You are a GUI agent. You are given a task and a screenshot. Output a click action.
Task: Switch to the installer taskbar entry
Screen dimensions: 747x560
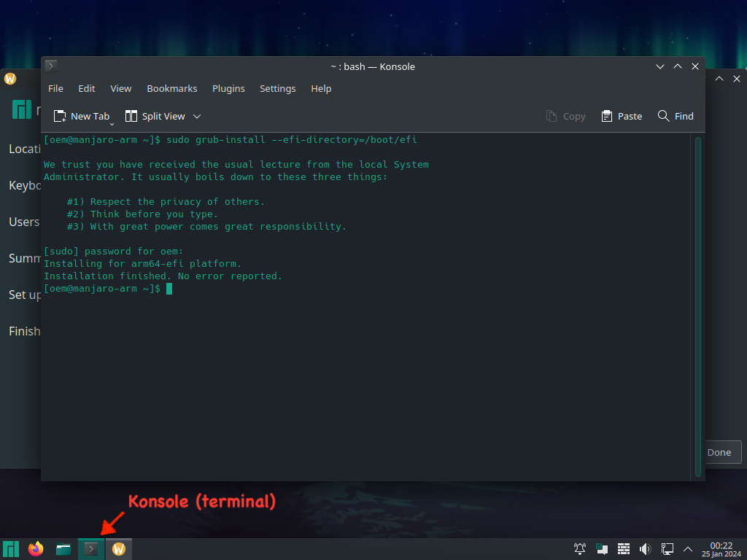coord(119,549)
